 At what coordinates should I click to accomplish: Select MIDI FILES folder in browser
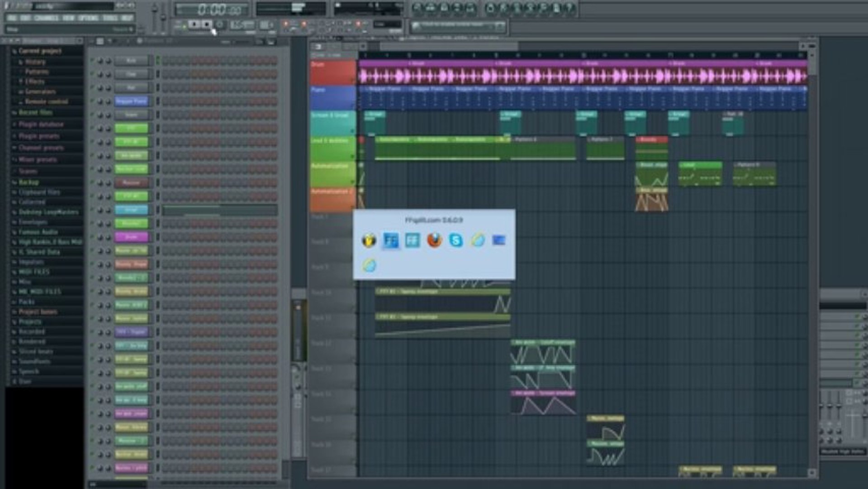click(x=34, y=272)
